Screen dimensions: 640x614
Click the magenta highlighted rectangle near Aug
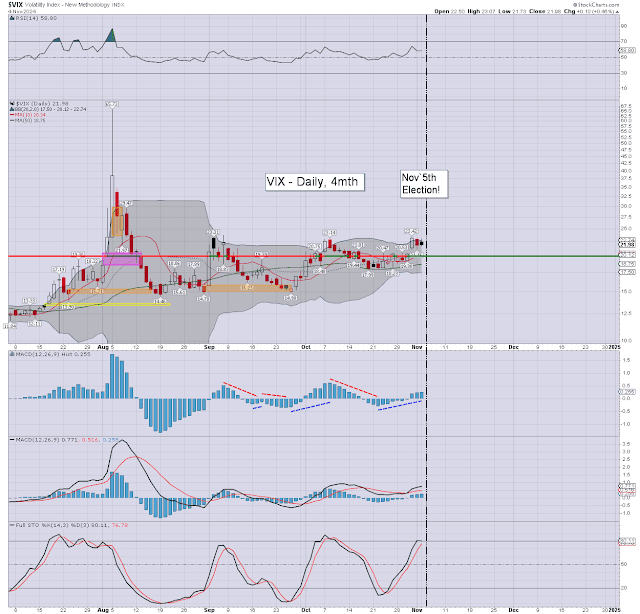[122, 259]
